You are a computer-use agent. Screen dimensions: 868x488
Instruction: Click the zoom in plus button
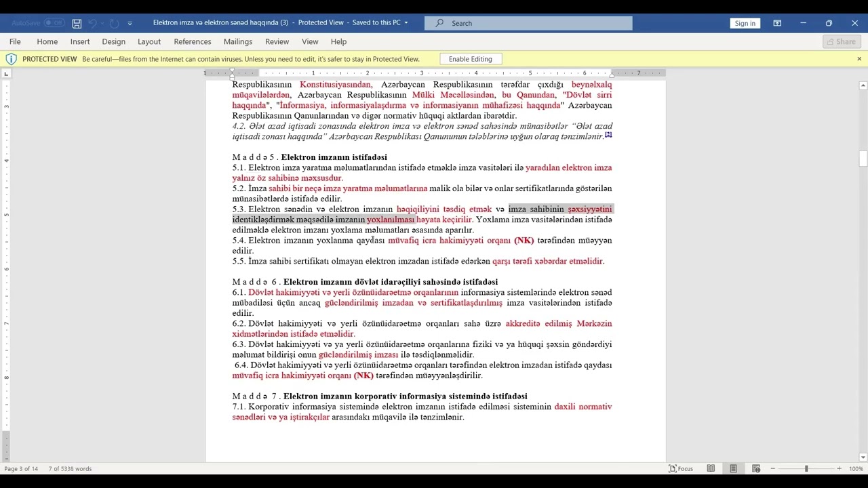click(839, 468)
